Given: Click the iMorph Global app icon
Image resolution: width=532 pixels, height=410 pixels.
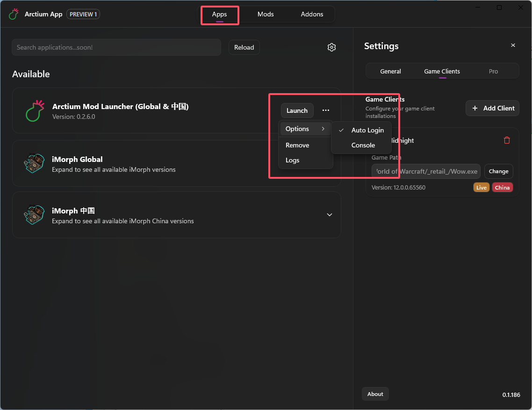Looking at the screenshot, I should pos(34,163).
